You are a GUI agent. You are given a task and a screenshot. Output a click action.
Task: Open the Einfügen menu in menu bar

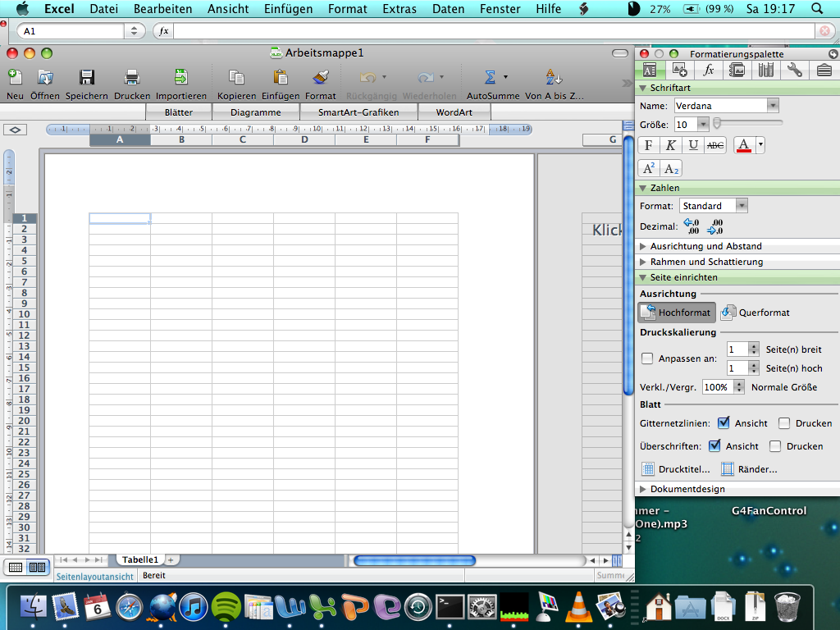tap(288, 8)
